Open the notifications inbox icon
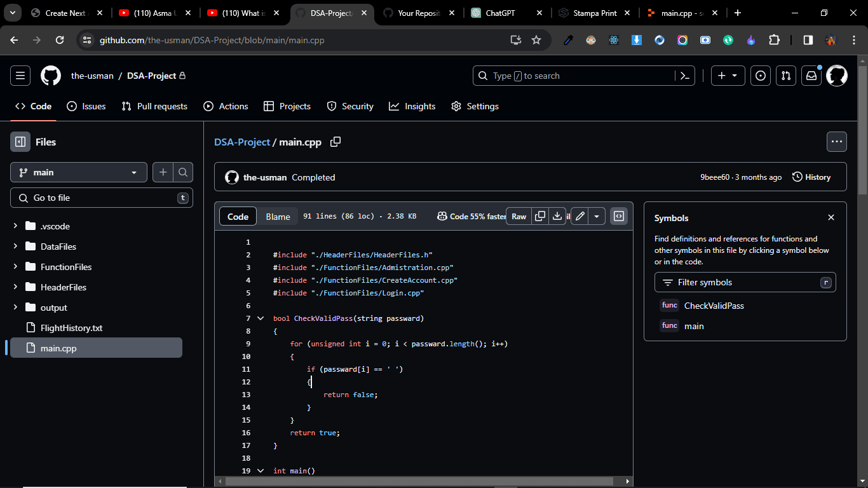 811,76
